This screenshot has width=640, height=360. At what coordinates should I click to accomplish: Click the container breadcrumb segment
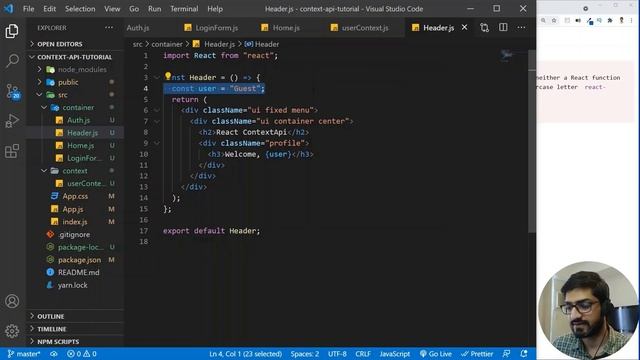coord(167,44)
